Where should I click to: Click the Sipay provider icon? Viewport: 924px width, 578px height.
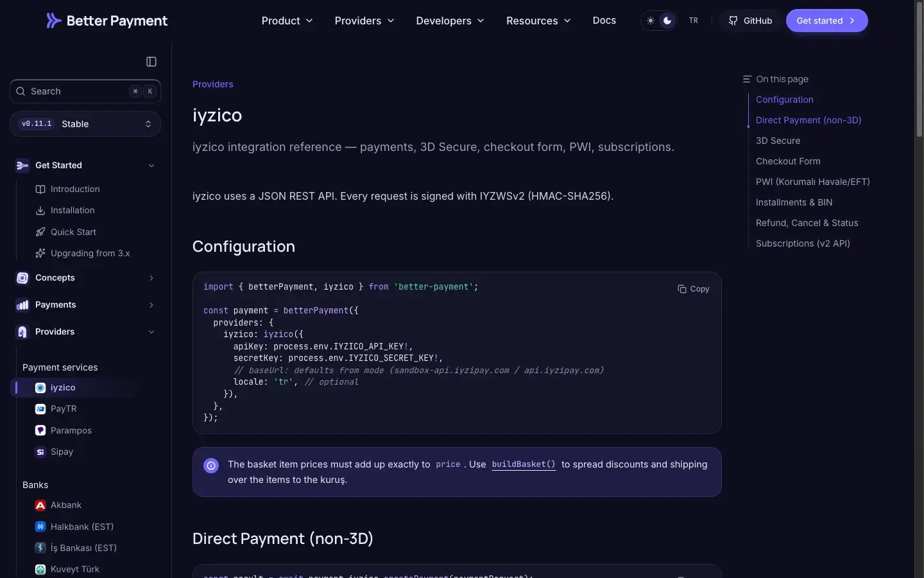click(x=40, y=452)
